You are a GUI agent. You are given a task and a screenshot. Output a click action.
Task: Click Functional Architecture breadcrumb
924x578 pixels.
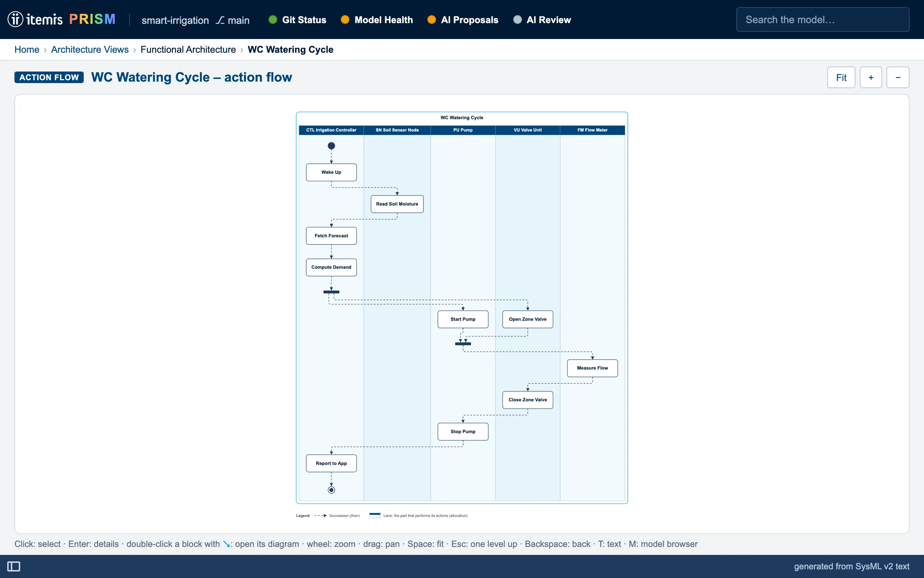188,50
